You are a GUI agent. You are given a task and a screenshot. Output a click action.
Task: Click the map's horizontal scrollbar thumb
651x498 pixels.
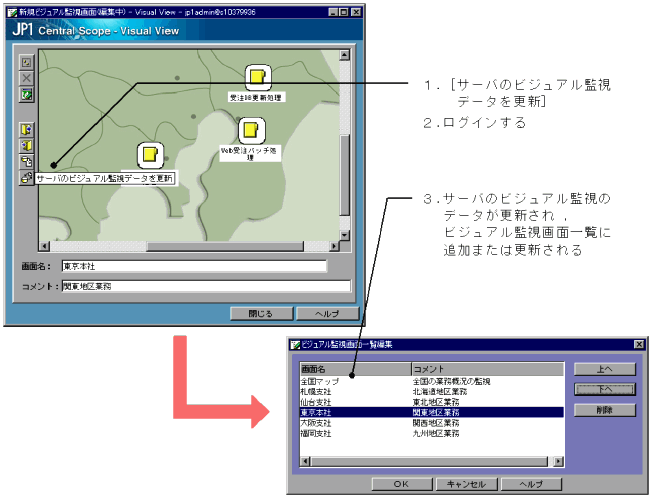point(225,246)
